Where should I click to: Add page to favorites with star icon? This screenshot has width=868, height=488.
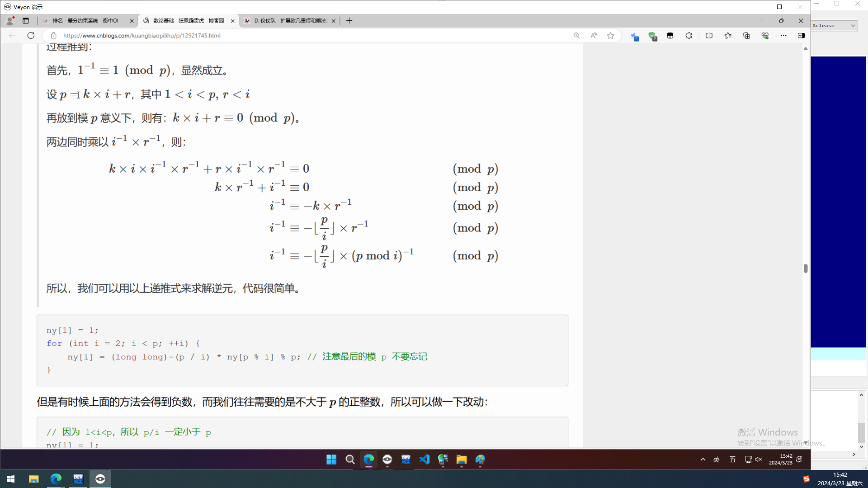click(x=611, y=35)
